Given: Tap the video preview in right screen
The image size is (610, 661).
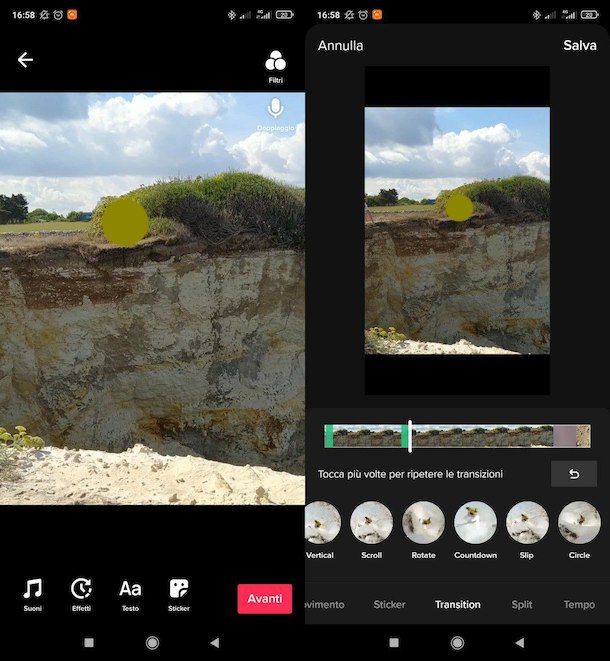Looking at the screenshot, I should [x=457, y=231].
